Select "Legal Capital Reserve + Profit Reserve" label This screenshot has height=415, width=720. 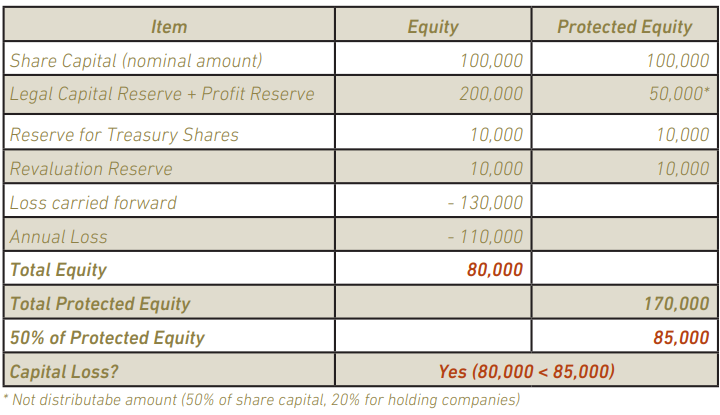[x=162, y=94]
